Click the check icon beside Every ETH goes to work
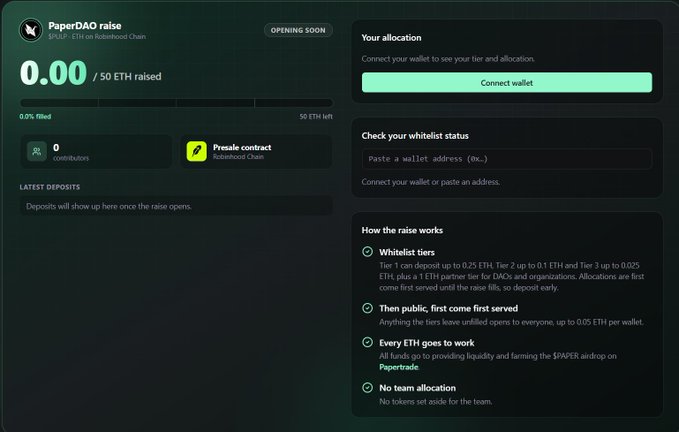 [367, 342]
